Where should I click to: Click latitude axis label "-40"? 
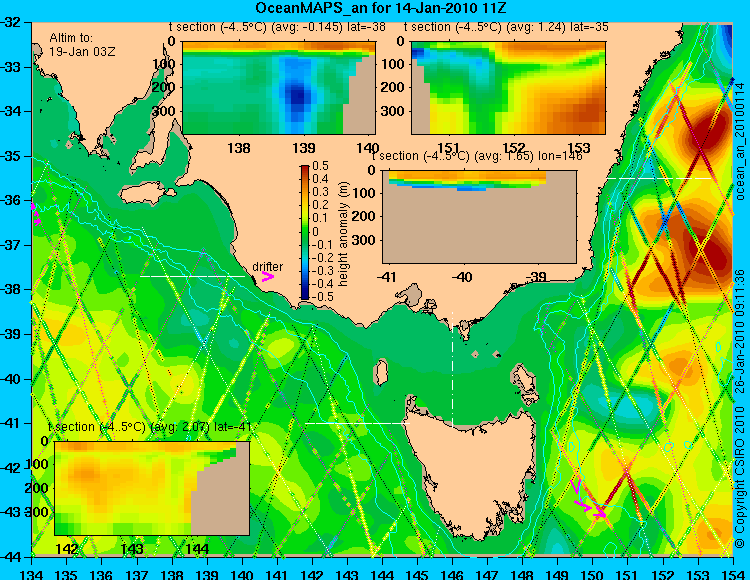(11, 379)
